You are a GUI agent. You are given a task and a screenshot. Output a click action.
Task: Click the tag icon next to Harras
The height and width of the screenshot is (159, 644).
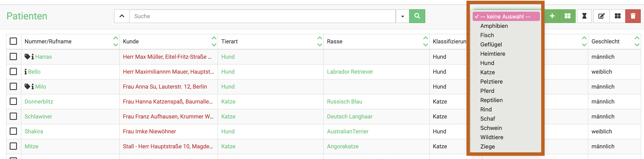pos(27,56)
